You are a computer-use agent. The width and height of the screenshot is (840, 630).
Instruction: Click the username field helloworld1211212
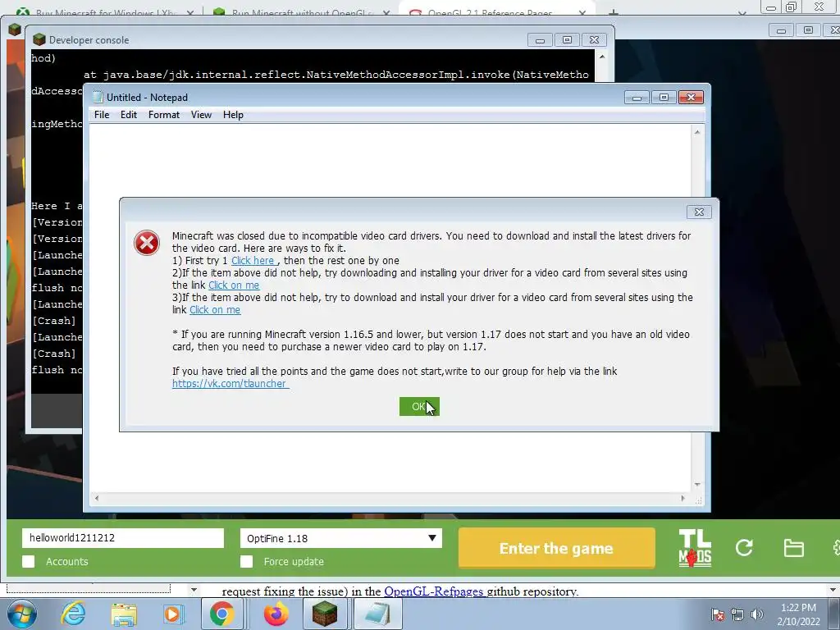click(123, 538)
